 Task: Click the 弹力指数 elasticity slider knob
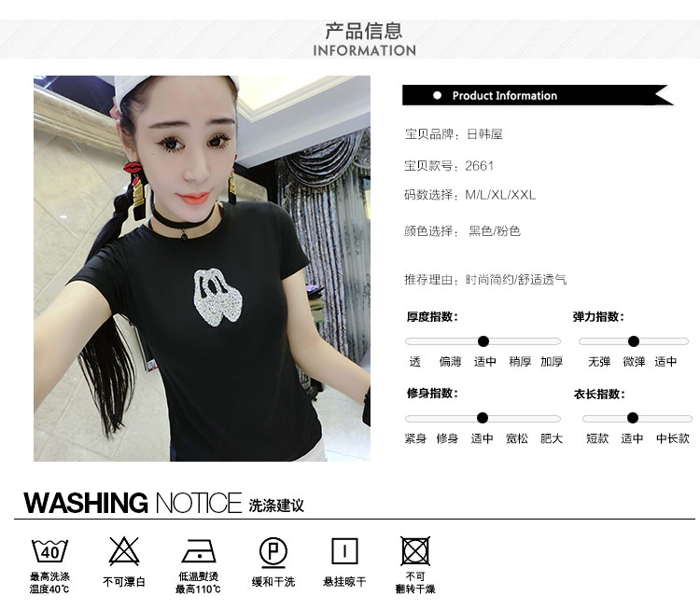click(x=634, y=341)
